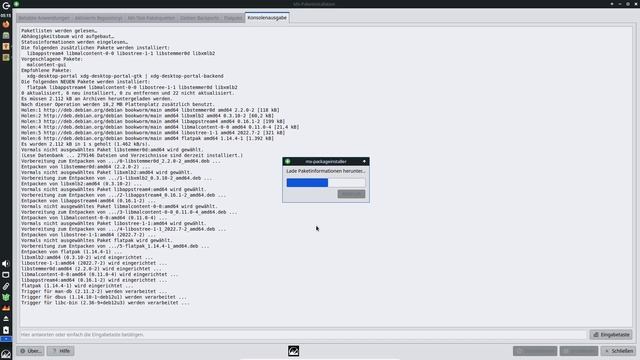
Task: Click the first tab left of Konsolenausgabe row
Action: tap(44, 18)
